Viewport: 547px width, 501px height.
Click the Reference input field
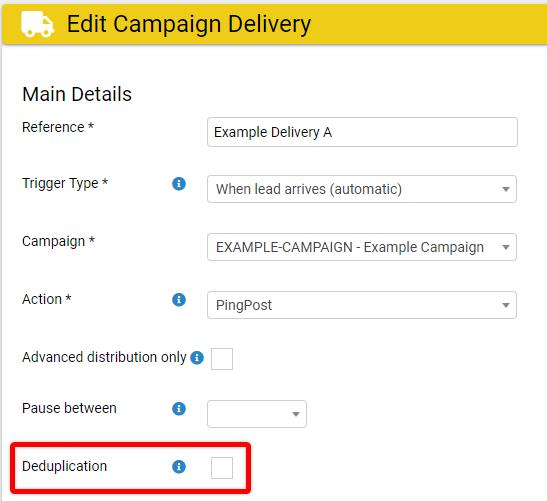[362, 132]
